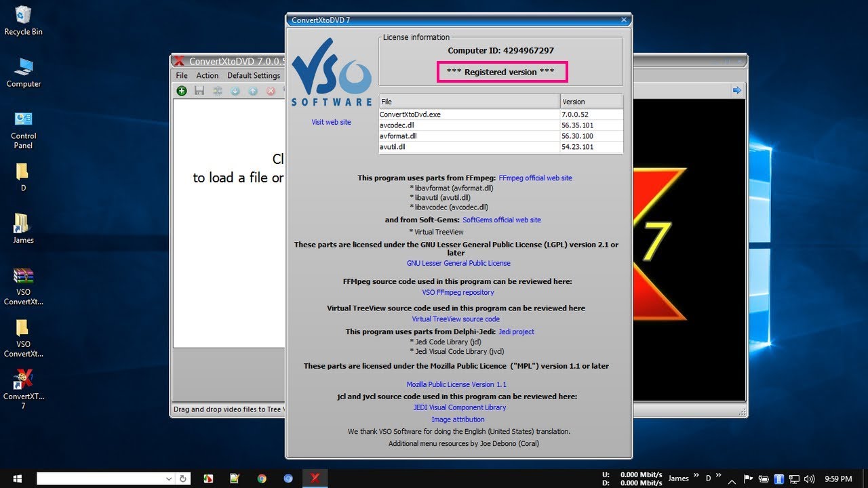Click version value 54.23.101
This screenshot has width=868, height=488.
tap(577, 147)
